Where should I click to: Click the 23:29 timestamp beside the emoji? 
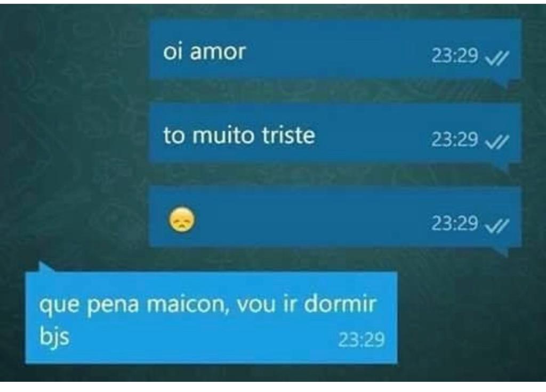(454, 223)
